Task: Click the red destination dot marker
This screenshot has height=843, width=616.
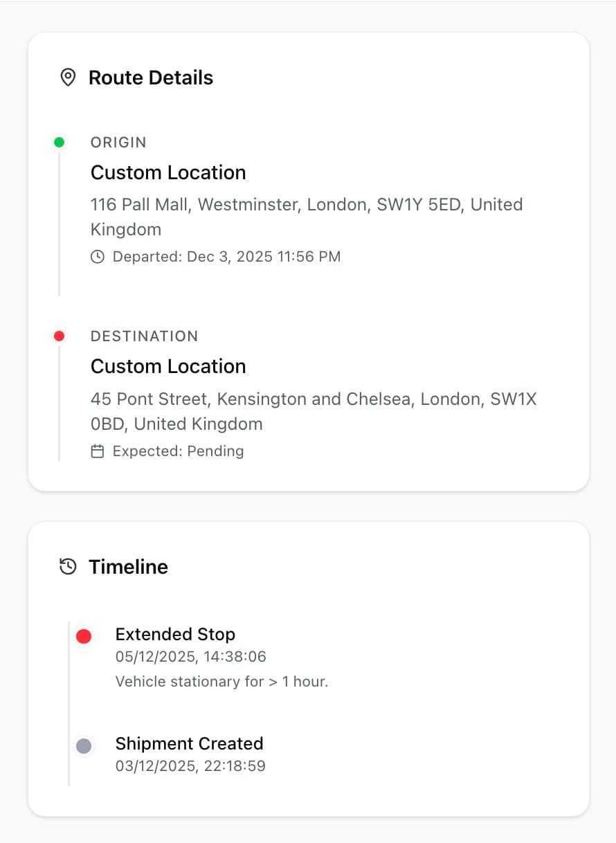Action: click(x=60, y=336)
